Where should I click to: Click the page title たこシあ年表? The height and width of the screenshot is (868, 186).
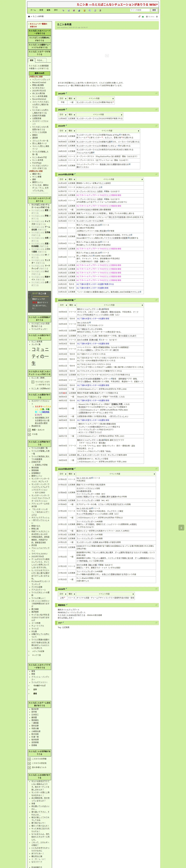64,24
